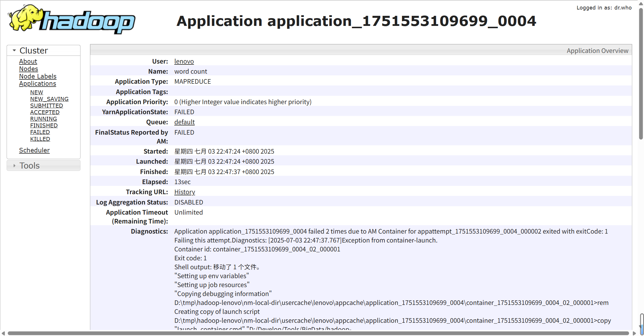View FINISHED applications
Viewport: 644px width, 336px height.
pyautogui.click(x=44, y=125)
